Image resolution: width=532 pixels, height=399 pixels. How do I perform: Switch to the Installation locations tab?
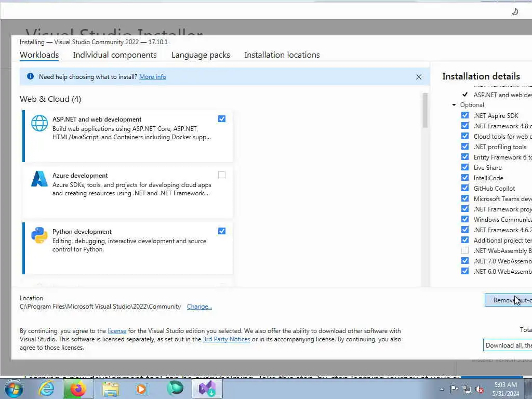(282, 55)
